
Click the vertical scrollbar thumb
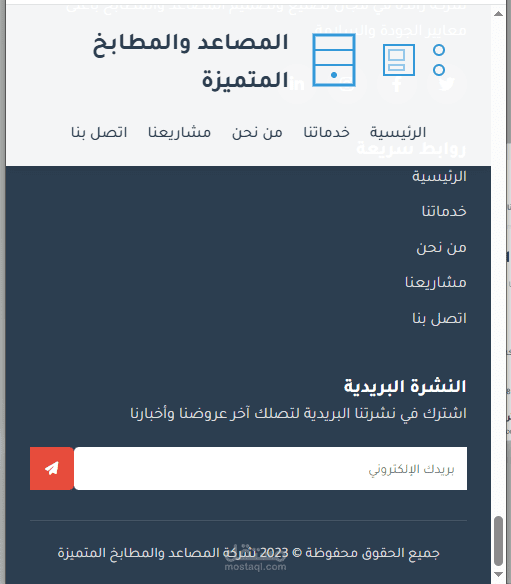tap(498, 541)
